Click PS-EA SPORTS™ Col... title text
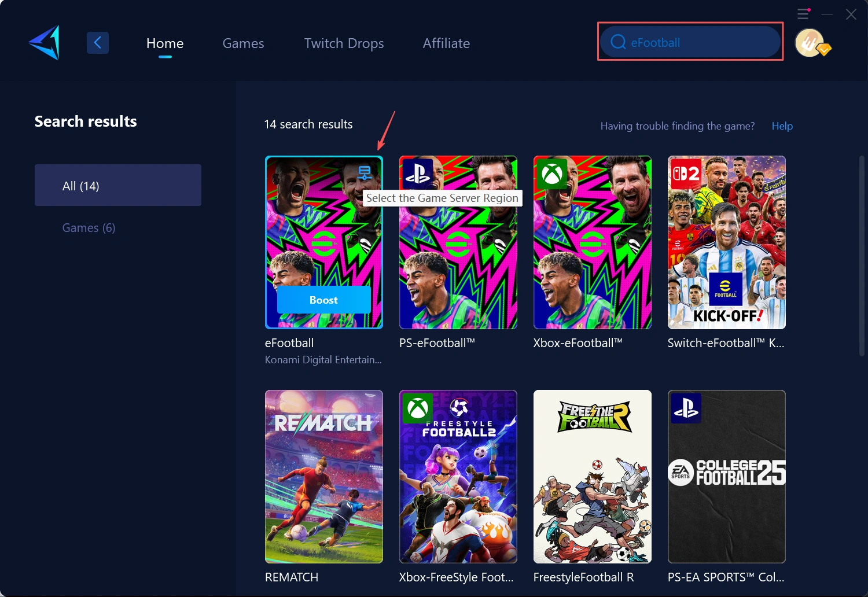Viewport: 868px width, 597px height. click(x=726, y=577)
